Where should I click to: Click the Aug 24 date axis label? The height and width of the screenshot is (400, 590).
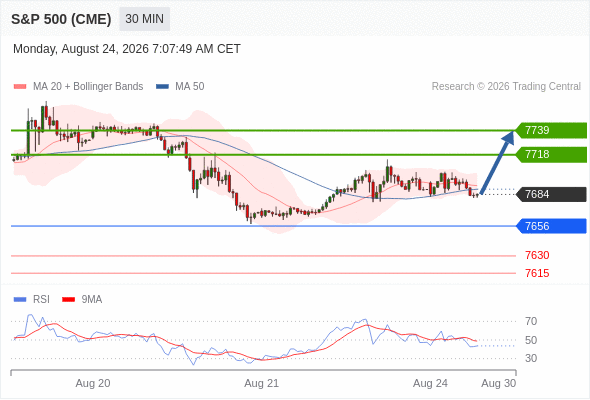[430, 383]
